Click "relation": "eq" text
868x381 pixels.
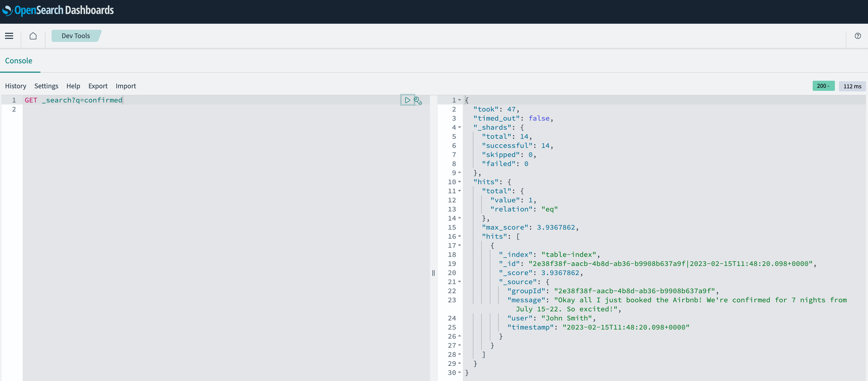click(x=524, y=209)
